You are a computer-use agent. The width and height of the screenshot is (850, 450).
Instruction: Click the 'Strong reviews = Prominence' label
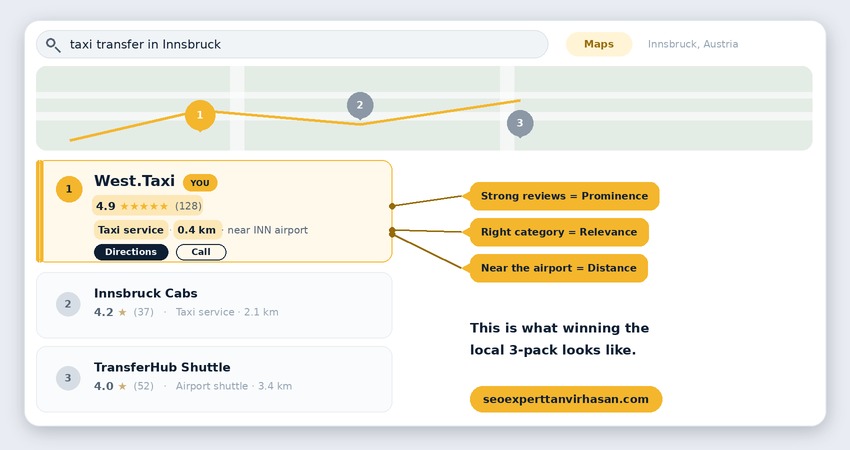[564, 196]
